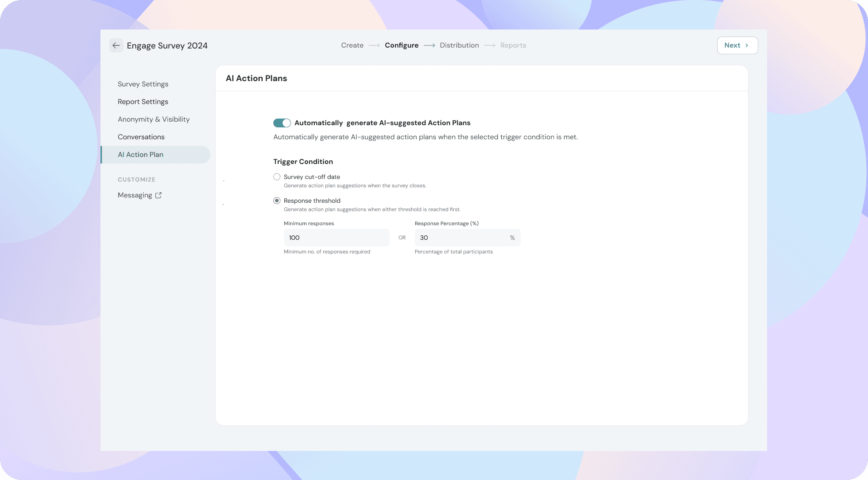This screenshot has height=480, width=868.
Task: Select the Survey cut-off date radio option
Action: [x=277, y=177]
